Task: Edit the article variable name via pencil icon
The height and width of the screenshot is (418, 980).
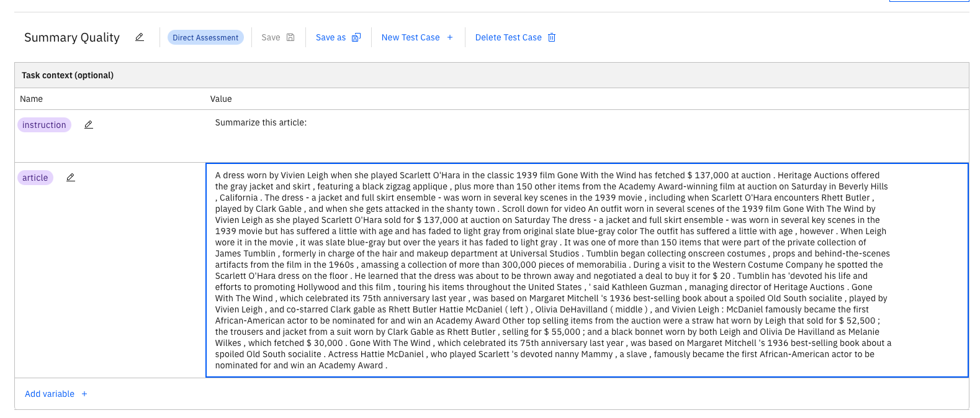Action: point(71,178)
